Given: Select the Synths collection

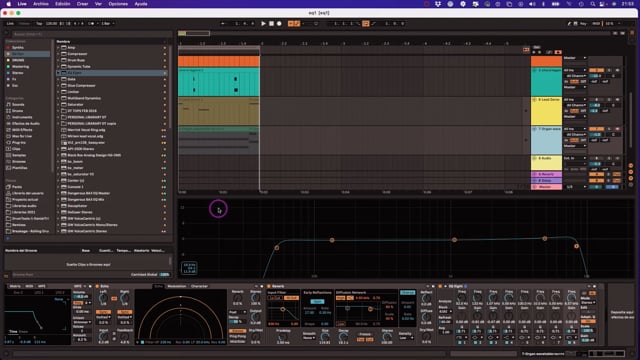Looking at the screenshot, I should pyautogui.click(x=18, y=47).
